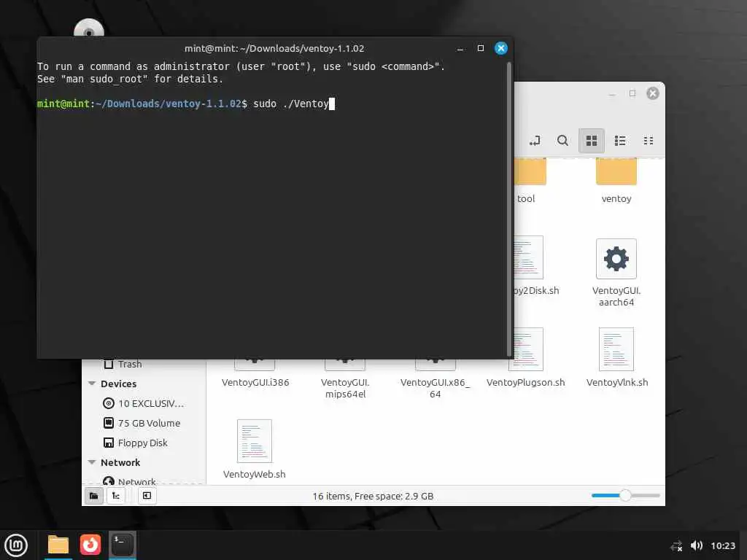Open the 10 EXCLUSIV... disc device
Screen dimensions: 747x560
143,403
